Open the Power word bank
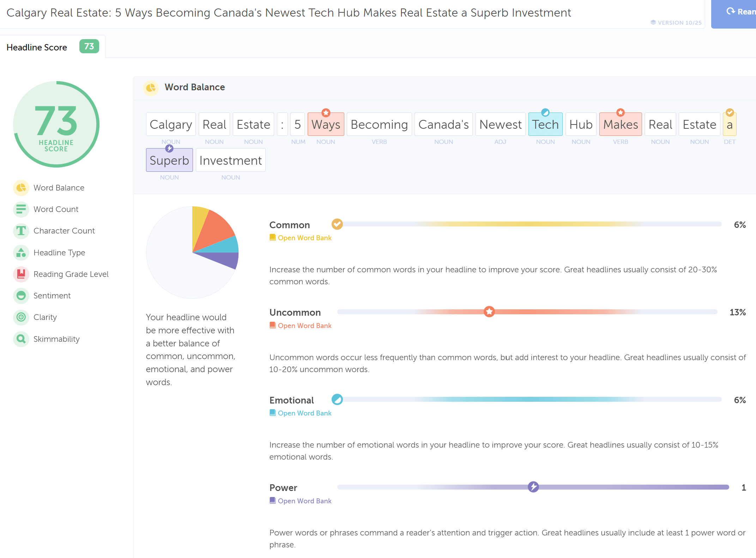This screenshot has height=558, width=756. (304, 501)
